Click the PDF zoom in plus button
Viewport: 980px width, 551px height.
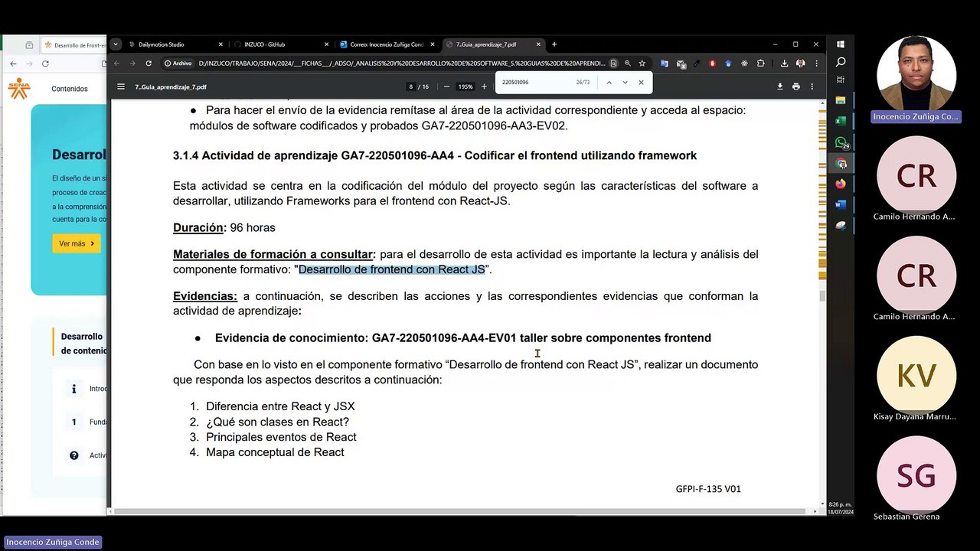[484, 86]
